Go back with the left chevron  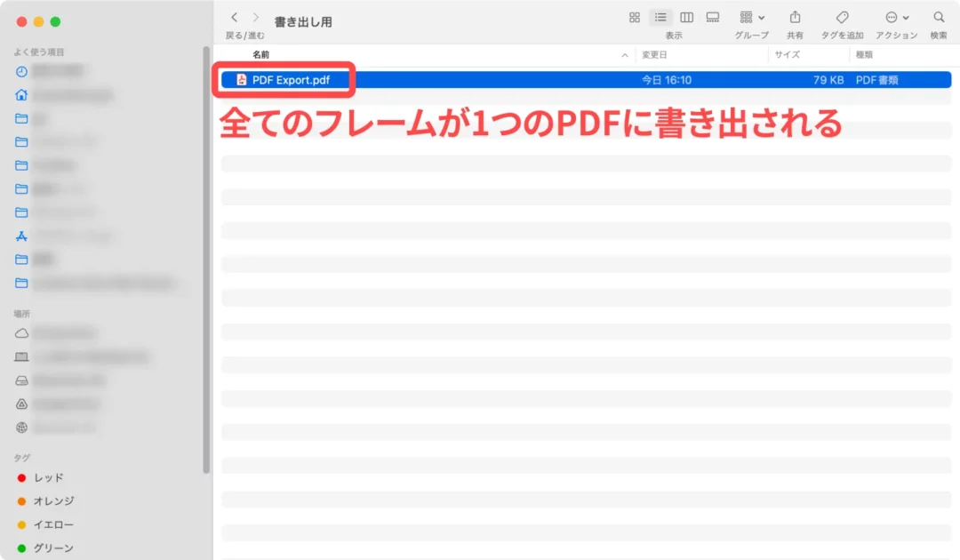[235, 18]
